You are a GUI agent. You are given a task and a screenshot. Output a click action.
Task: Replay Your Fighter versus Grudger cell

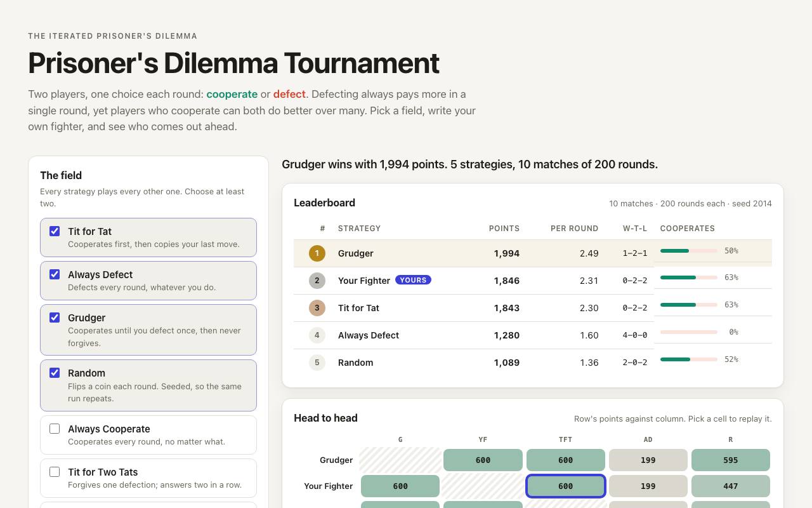point(400,486)
